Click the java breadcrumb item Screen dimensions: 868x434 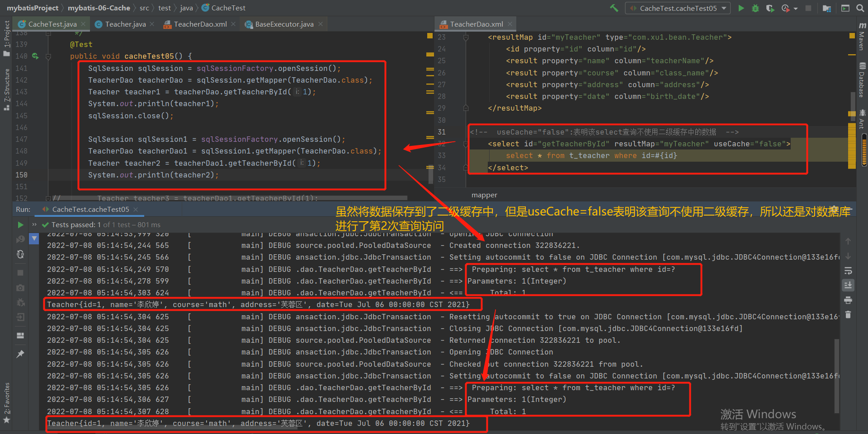[186, 8]
